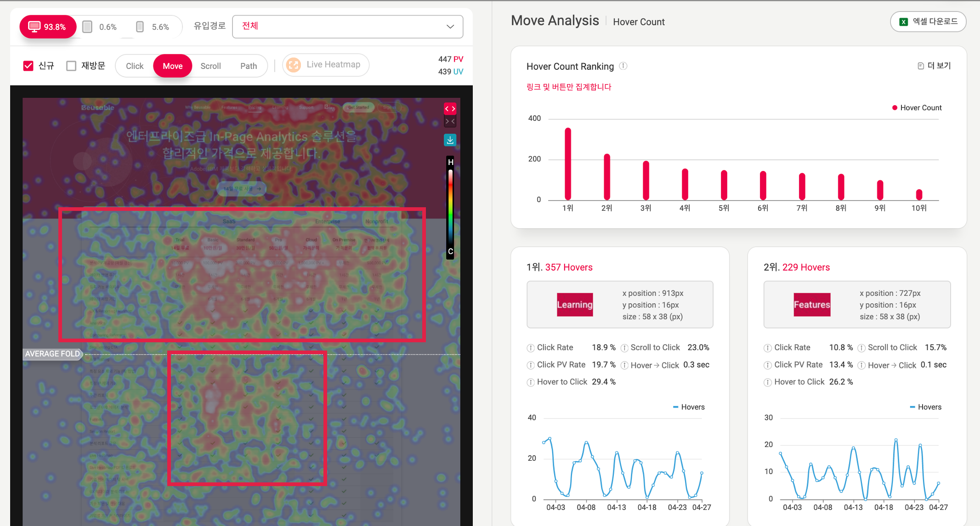Screen dimensions: 980x526
Task: Click the Click heatmap tab
Action: pos(134,65)
